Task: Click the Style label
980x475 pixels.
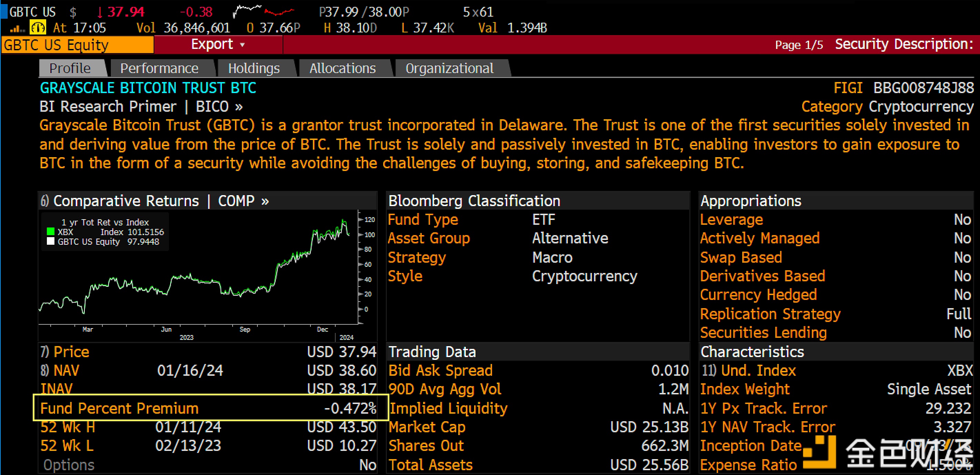Action: (x=405, y=276)
